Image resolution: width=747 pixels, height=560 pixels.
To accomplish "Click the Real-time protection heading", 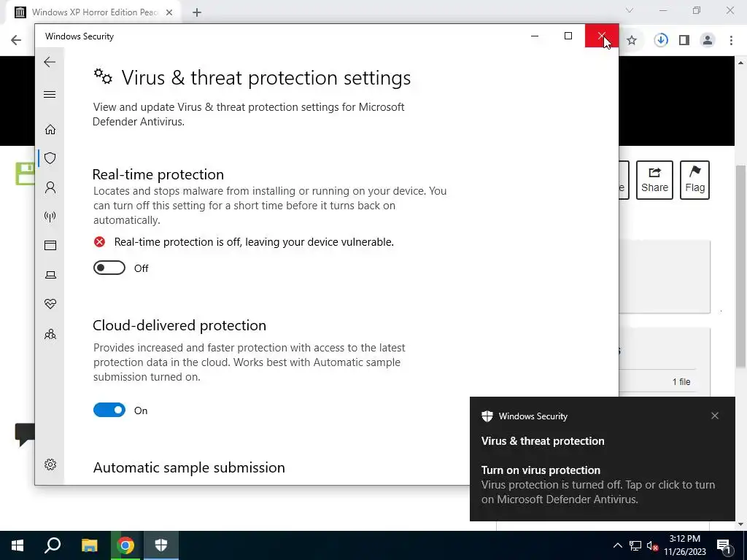I will pos(158,174).
